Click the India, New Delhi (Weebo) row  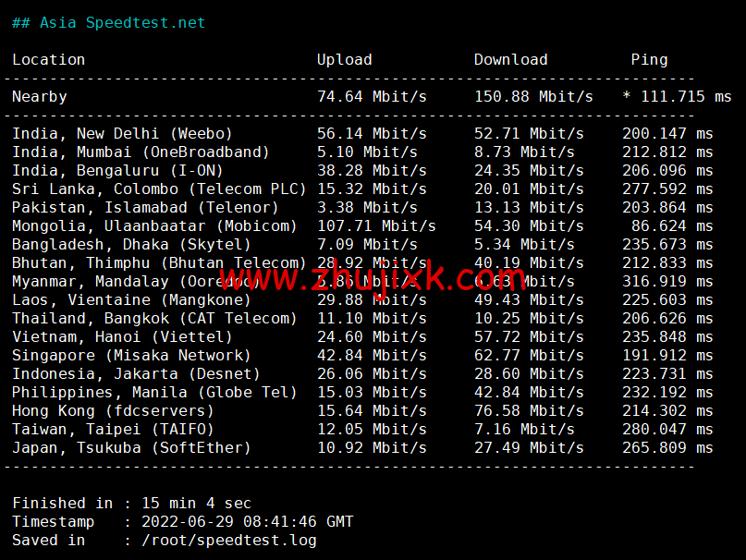click(x=362, y=134)
